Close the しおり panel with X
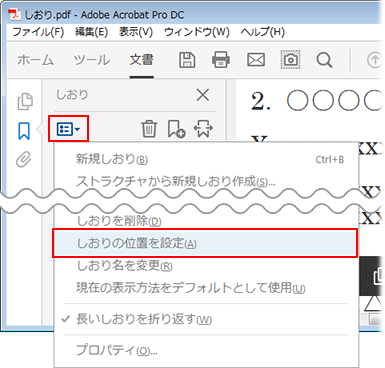The width and height of the screenshot is (385, 368). pos(203,95)
